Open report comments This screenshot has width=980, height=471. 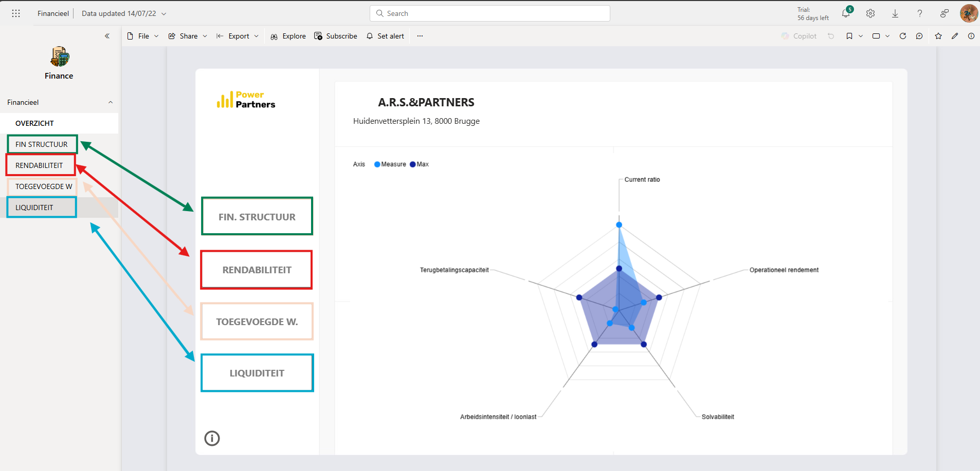[920, 36]
